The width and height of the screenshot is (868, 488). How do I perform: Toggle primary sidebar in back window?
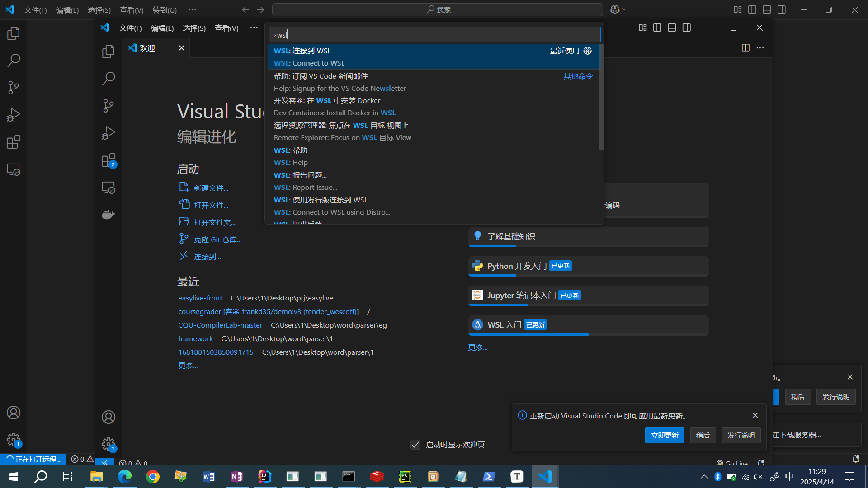(x=752, y=9)
